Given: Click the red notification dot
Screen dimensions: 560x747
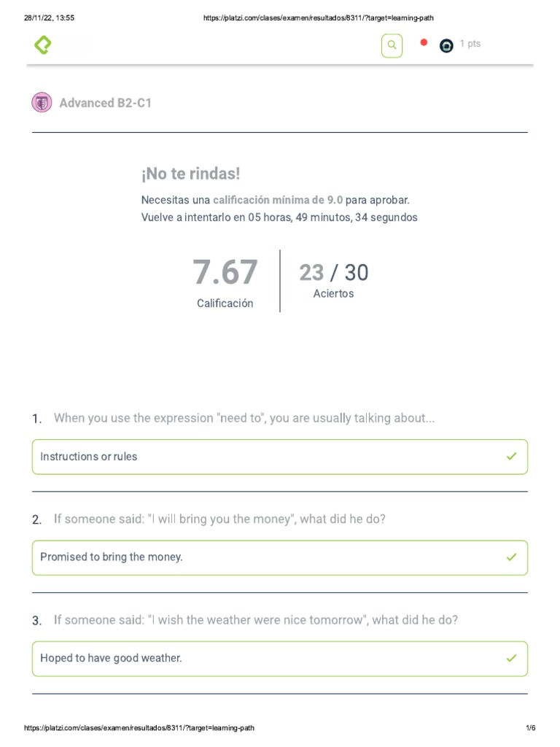Looking at the screenshot, I should coord(424,42).
